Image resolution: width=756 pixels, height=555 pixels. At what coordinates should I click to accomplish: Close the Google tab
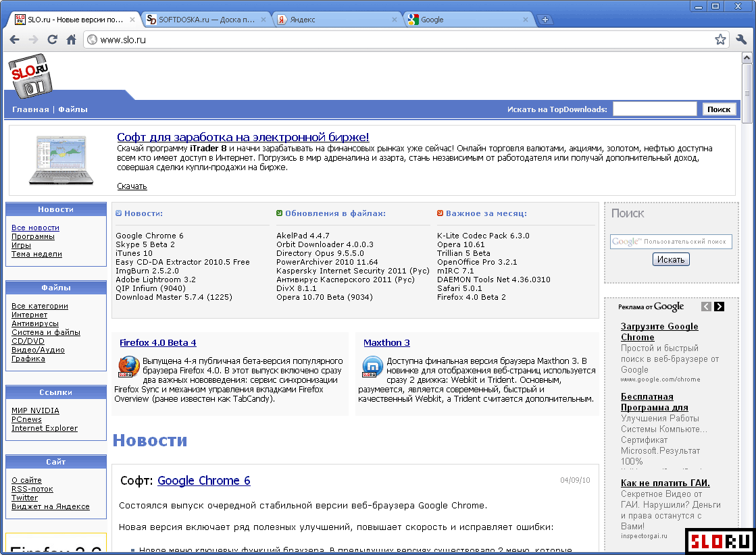[x=526, y=20]
